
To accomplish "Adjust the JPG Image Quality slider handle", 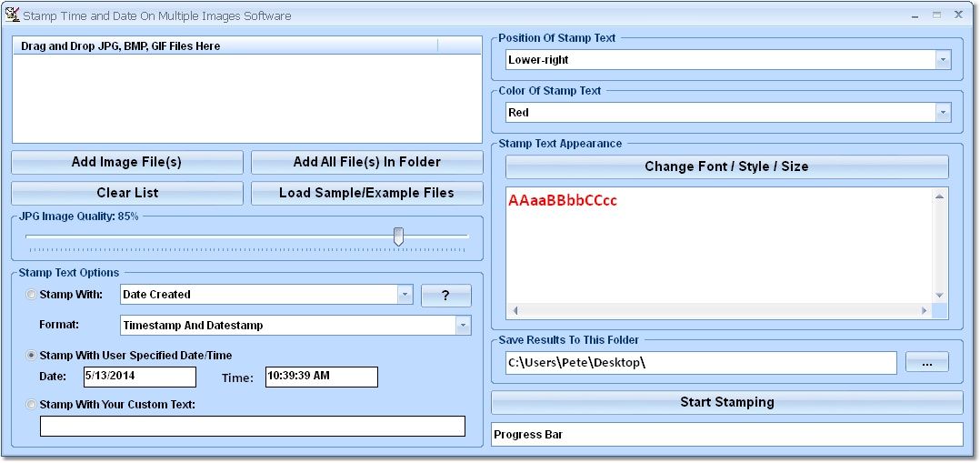I will [398, 237].
